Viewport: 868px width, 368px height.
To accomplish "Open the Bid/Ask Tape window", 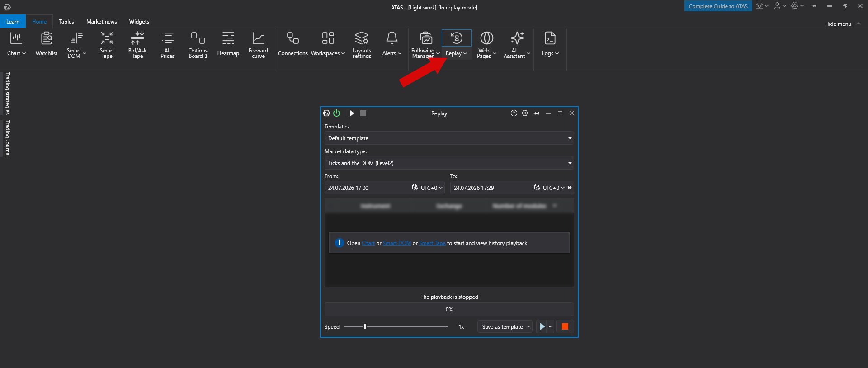I will (x=137, y=44).
